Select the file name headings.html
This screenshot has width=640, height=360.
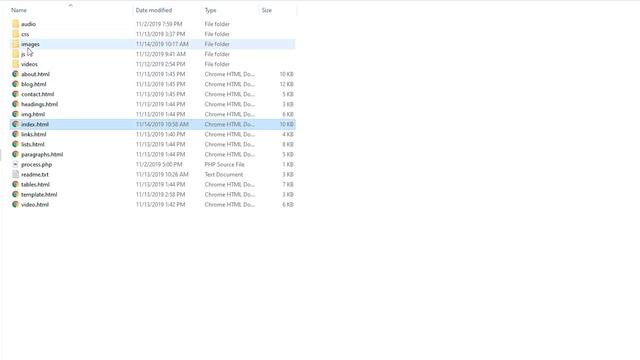coord(40,104)
